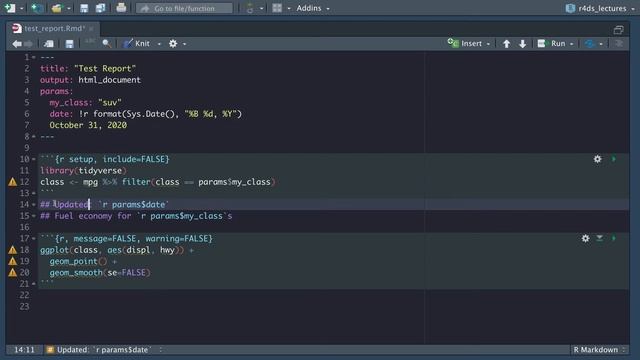Click the Publish blue icon
640x360 pixels.
[589, 44]
